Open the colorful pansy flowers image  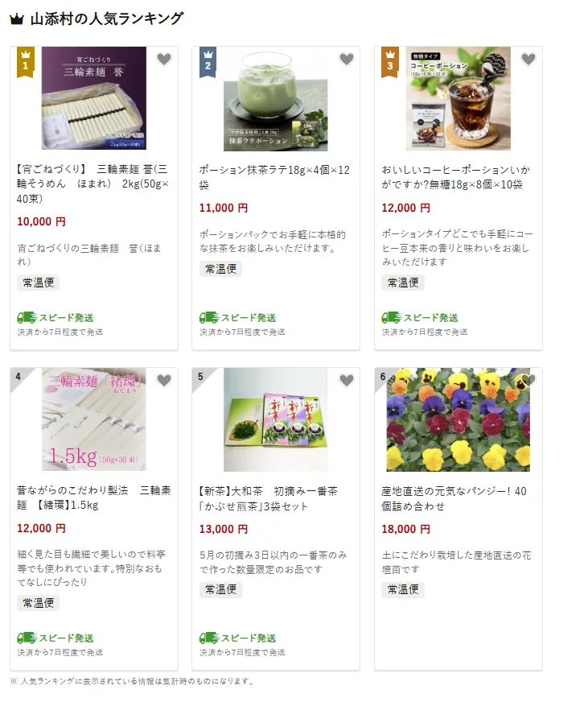tap(458, 419)
